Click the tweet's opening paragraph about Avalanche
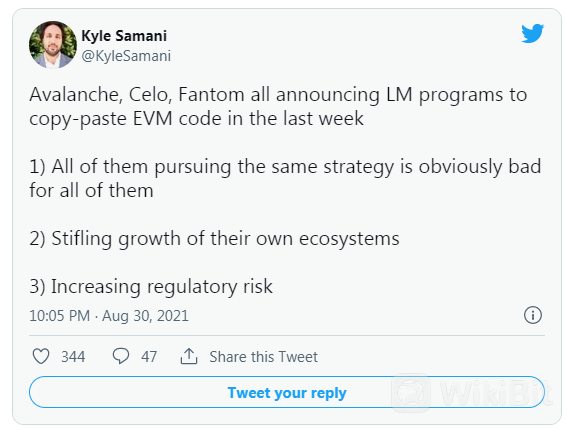The width and height of the screenshot is (567, 430). [278, 106]
